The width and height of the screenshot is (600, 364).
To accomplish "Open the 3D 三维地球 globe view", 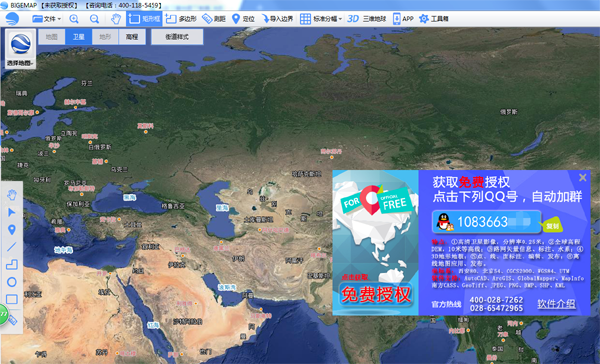I will [367, 19].
